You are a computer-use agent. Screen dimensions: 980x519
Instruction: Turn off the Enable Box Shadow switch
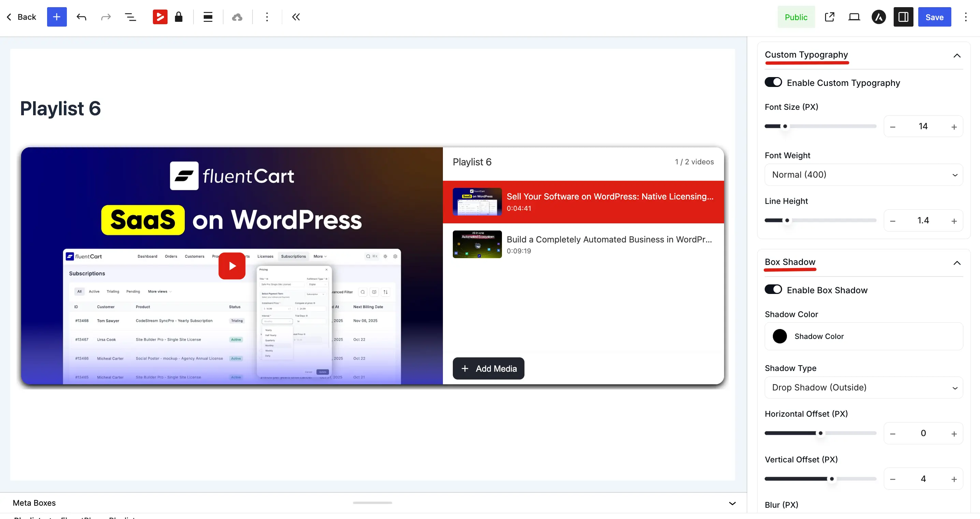[774, 290]
